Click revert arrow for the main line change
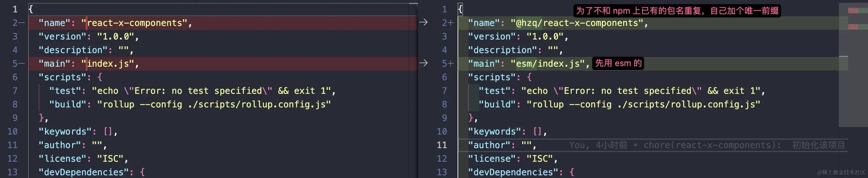The width and height of the screenshot is (868, 178). (x=423, y=63)
